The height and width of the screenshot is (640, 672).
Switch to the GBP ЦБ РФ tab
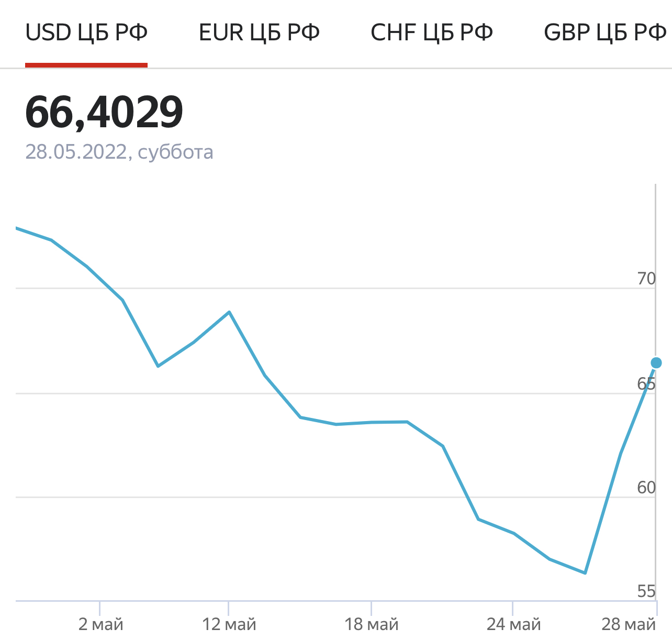605,33
